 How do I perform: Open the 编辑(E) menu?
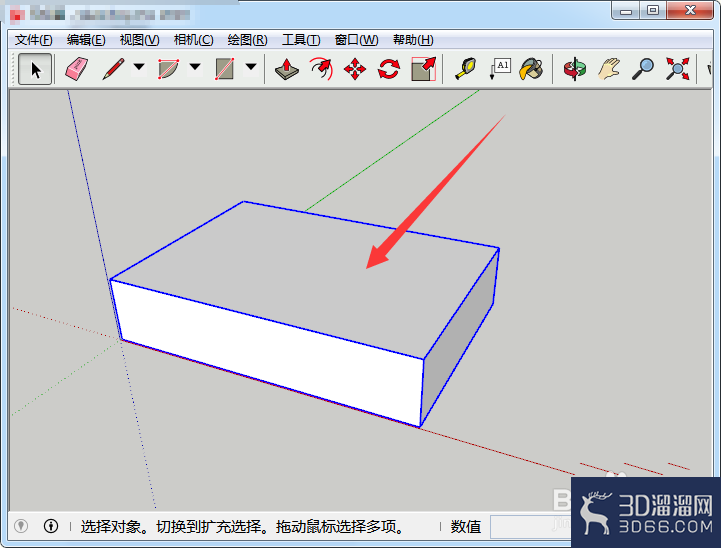coord(86,40)
